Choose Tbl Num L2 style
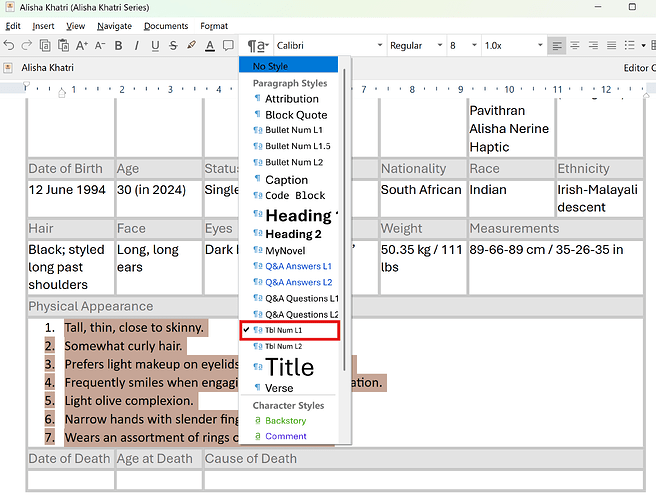Screen dimensions: 656x500 pyautogui.click(x=289, y=346)
